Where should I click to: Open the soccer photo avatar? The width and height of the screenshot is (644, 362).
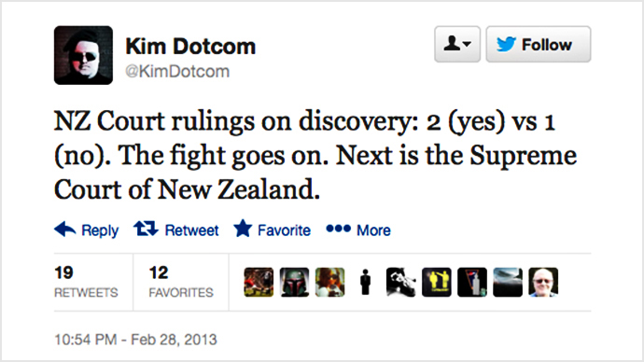tap(259, 283)
